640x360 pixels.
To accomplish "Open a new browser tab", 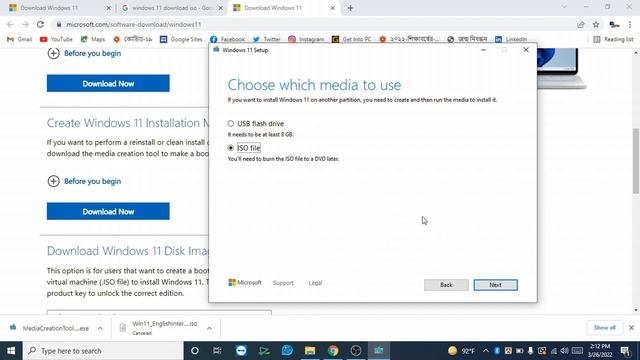I will tap(350, 8).
